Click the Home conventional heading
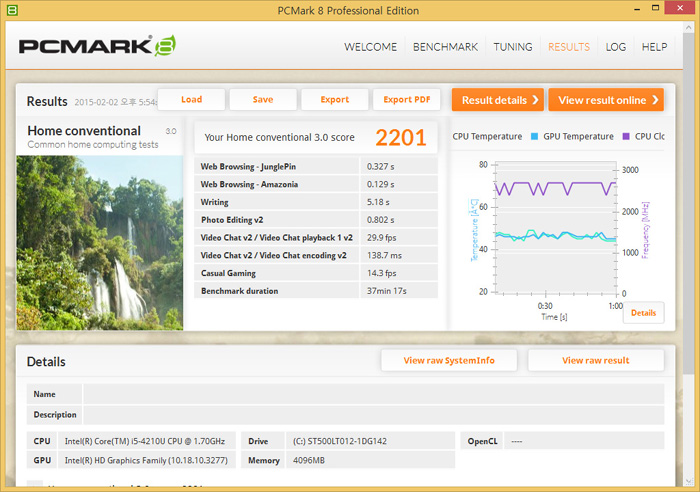Image resolution: width=700 pixels, height=492 pixels. pos(84,131)
